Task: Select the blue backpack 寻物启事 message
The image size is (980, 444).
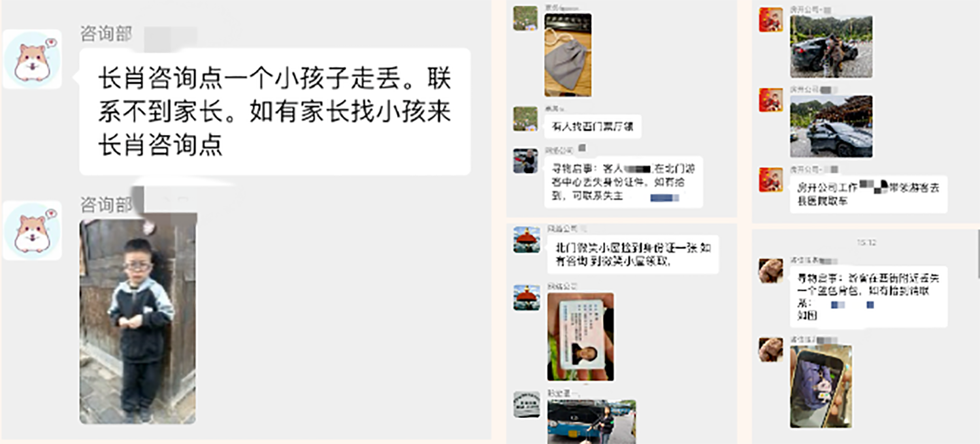Action: (x=868, y=297)
